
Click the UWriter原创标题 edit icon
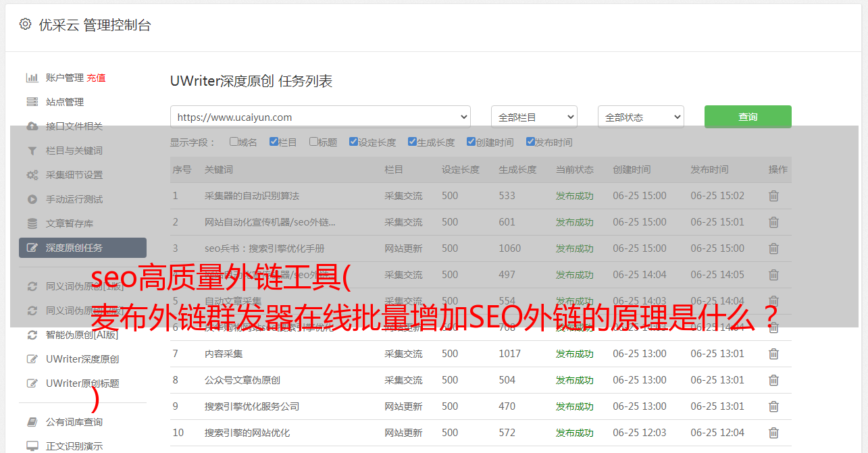coord(32,383)
